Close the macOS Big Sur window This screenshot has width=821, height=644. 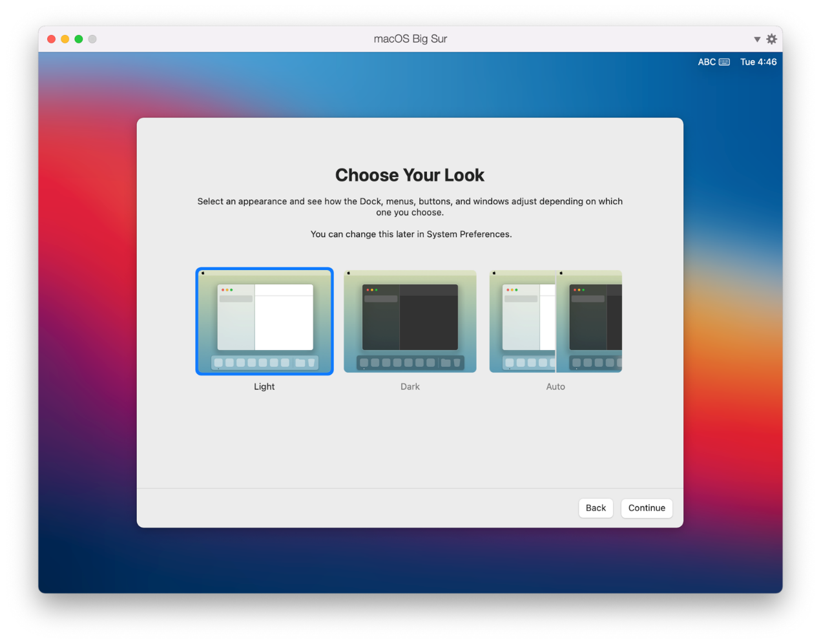coord(52,39)
